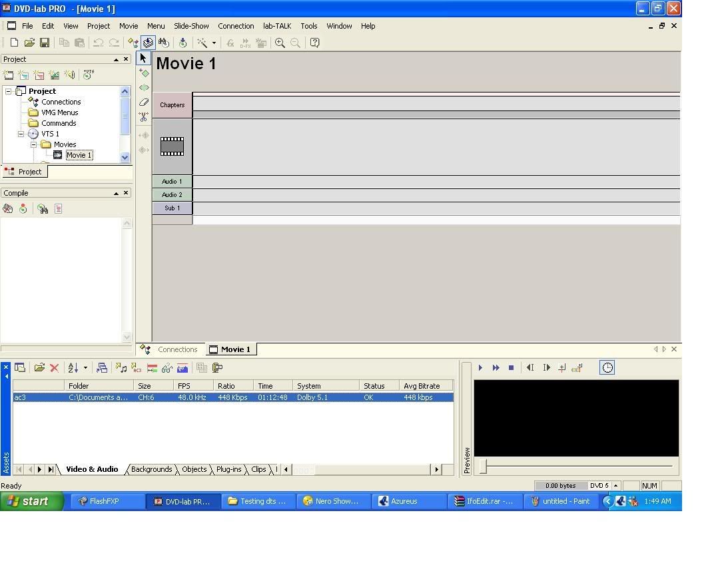This screenshot has width=728, height=565.
Task: Open the Slide-Show menu
Action: 191,26
